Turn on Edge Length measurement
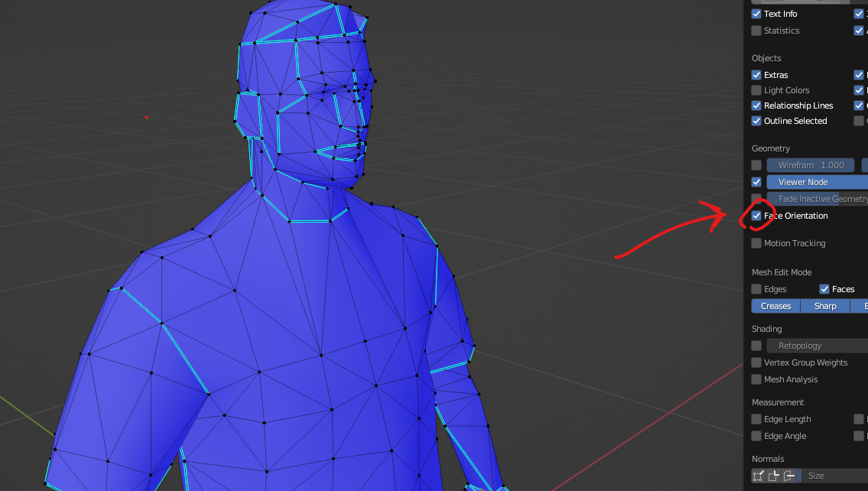Screen dimensions: 868x491 tap(756, 419)
